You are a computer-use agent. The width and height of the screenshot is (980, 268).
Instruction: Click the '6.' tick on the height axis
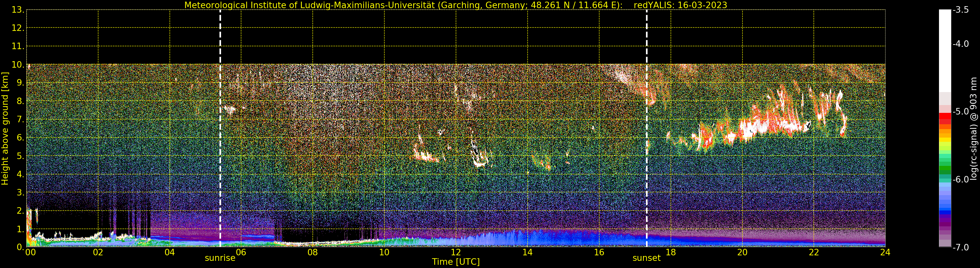pos(21,138)
